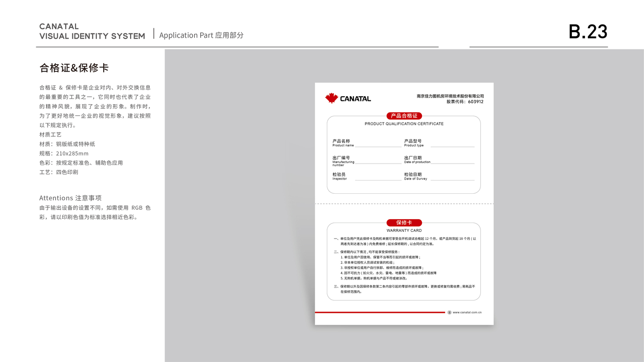Open the www.canatal.com.cn website link
The height and width of the screenshot is (362, 644).
pos(467,312)
